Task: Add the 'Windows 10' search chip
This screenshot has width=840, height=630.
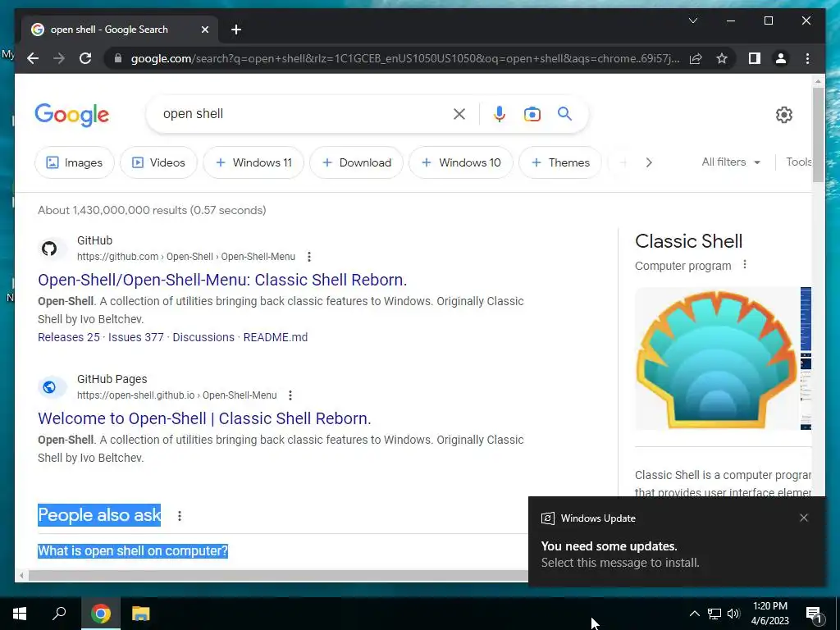Action: point(461,162)
